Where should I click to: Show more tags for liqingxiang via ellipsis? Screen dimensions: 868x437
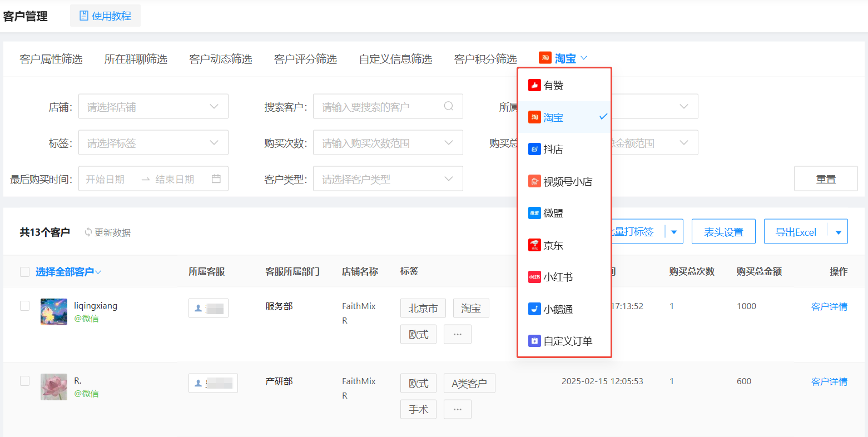458,334
